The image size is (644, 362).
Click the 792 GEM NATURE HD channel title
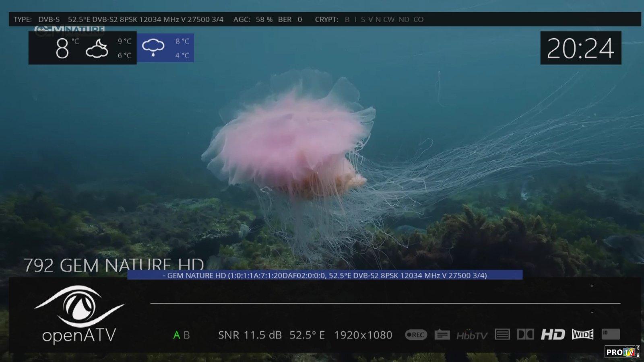tap(114, 265)
